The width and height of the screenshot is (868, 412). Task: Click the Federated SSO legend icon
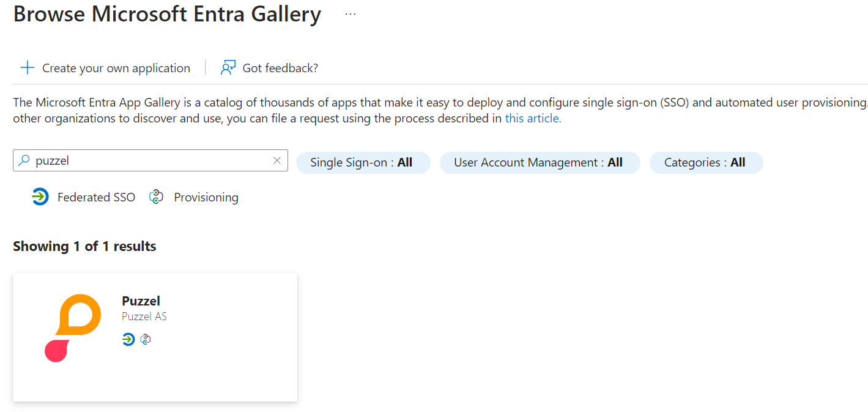click(x=40, y=197)
